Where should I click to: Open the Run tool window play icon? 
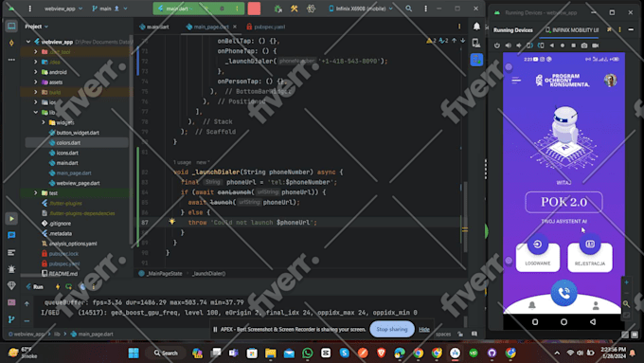tap(11, 219)
